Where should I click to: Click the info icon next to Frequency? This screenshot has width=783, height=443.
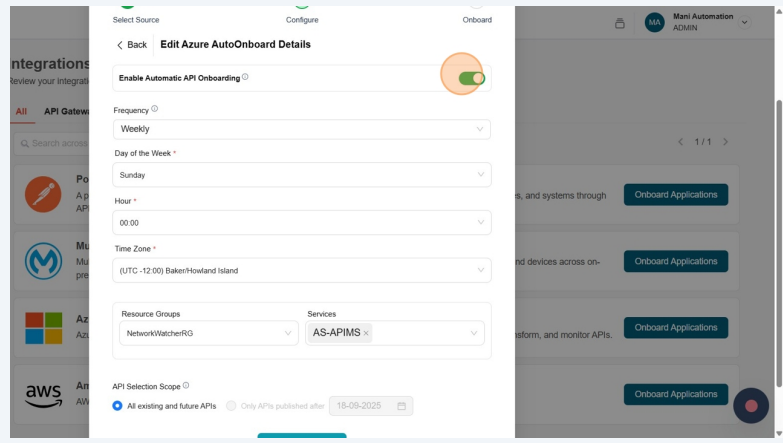(155, 109)
